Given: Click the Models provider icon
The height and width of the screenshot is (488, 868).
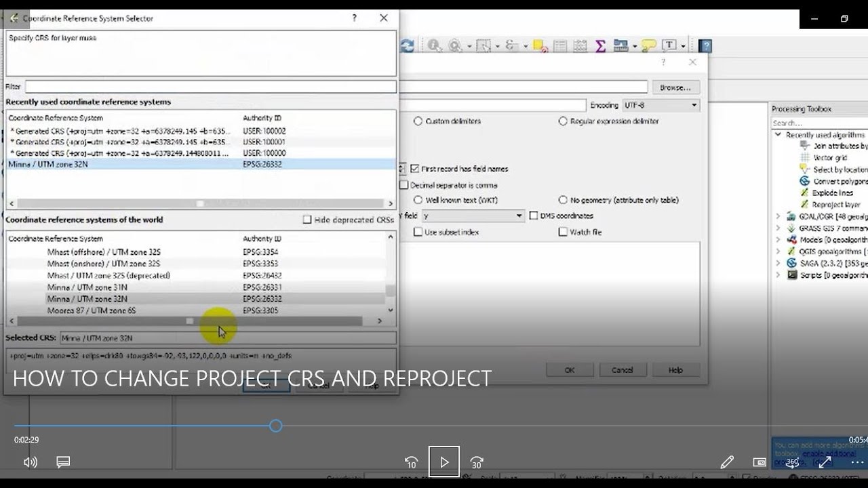Looking at the screenshot, I should (791, 239).
